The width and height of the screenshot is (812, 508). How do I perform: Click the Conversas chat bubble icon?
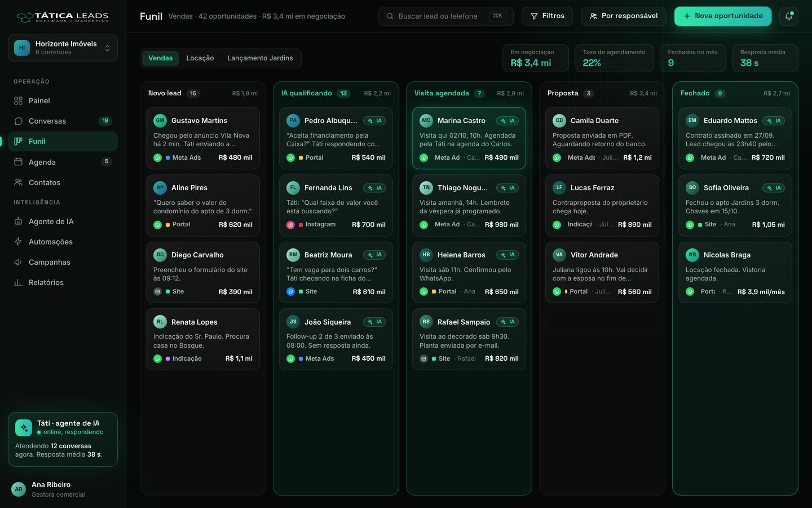pos(19,121)
